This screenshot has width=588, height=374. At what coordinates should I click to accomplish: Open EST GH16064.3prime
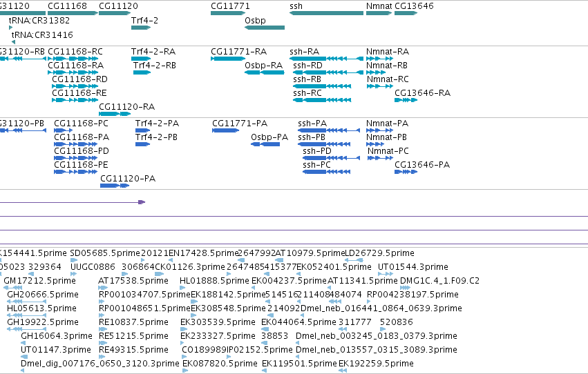pyautogui.click(x=57, y=336)
